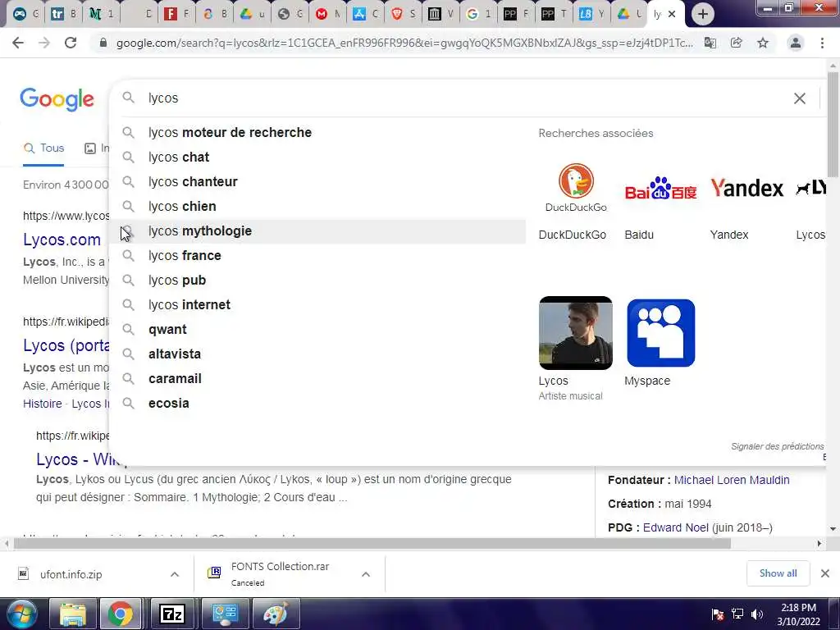Image resolution: width=840 pixels, height=630 pixels.
Task: Click Show all downloads button
Action: (778, 573)
